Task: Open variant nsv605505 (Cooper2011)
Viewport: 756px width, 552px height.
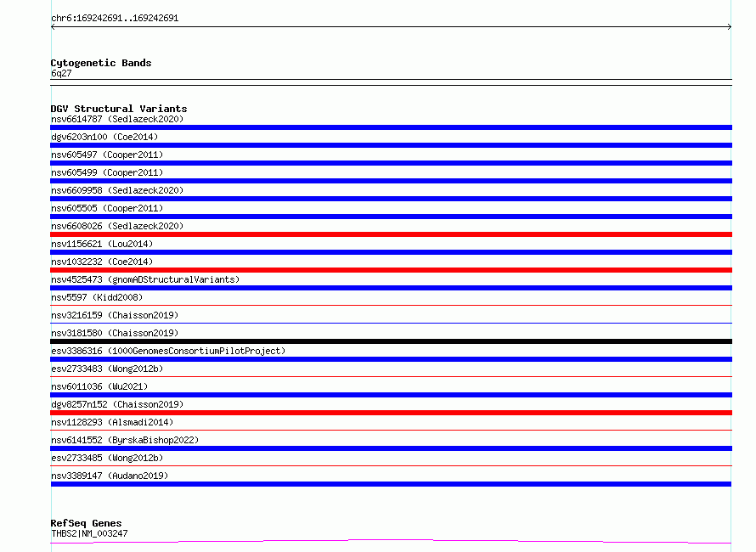Action: click(107, 208)
